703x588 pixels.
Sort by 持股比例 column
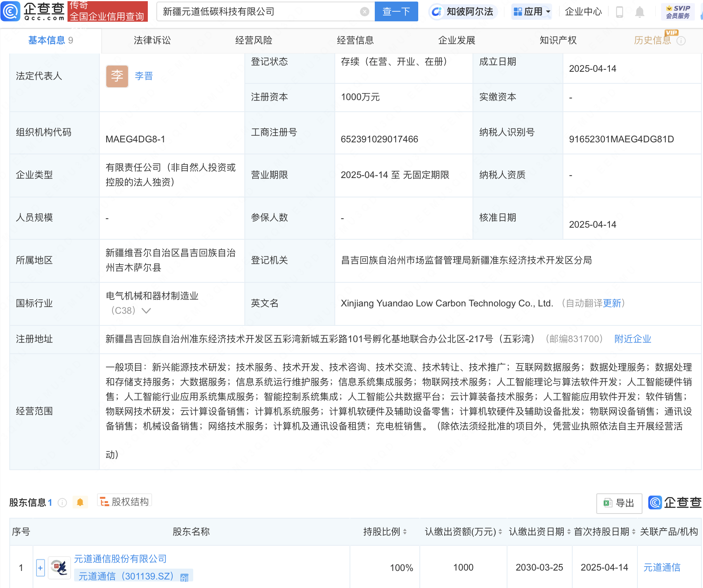pyautogui.click(x=405, y=532)
